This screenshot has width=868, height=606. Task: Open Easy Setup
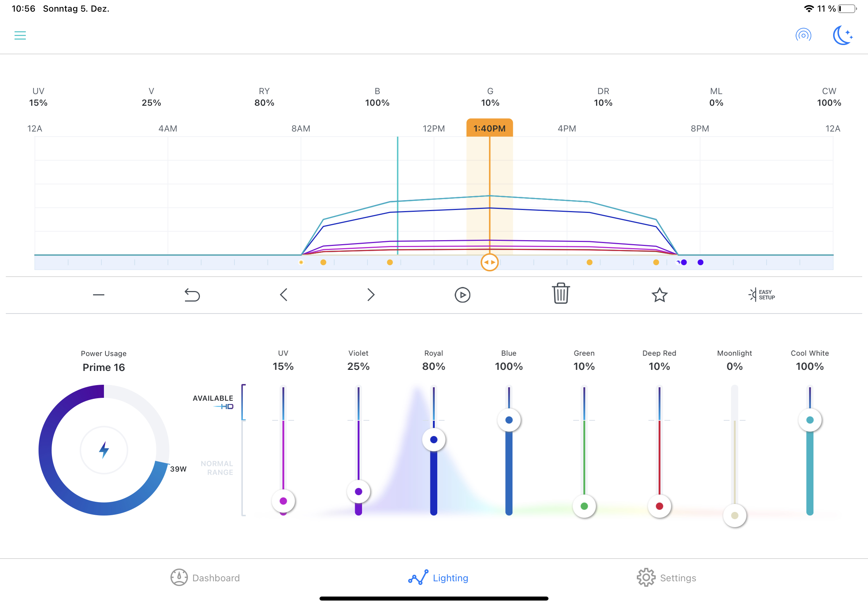coord(761,295)
